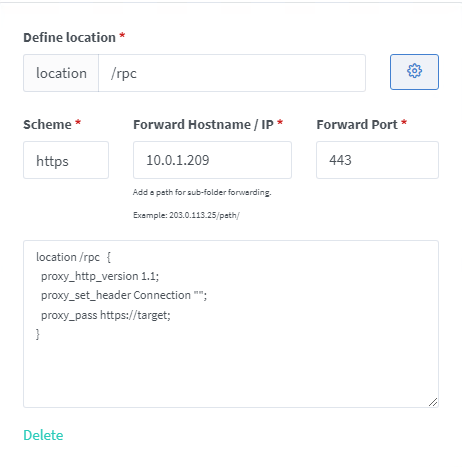Click the "Define location" label

click(69, 37)
